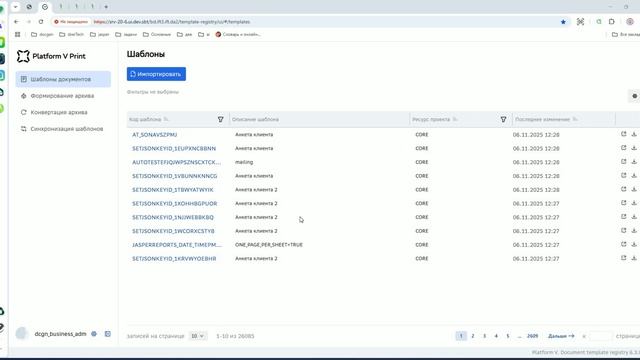Download template SETJSONKEYID_1WCORXCSTYB
The height and width of the screenshot is (360, 640).
634,231
